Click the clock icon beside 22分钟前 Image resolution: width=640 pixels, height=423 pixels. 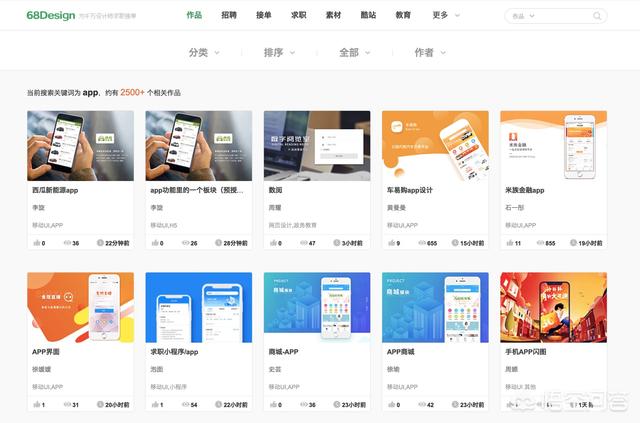click(100, 243)
